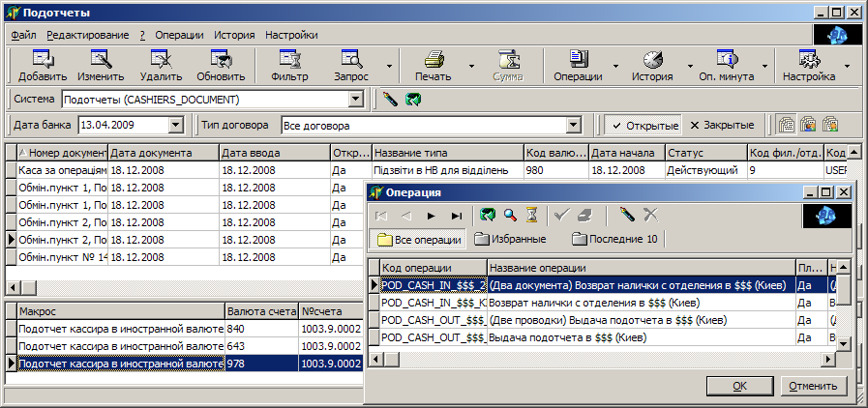Click scroll-left arrow of main documents grid
Viewport: 868px width, 408px height.
click(13, 287)
